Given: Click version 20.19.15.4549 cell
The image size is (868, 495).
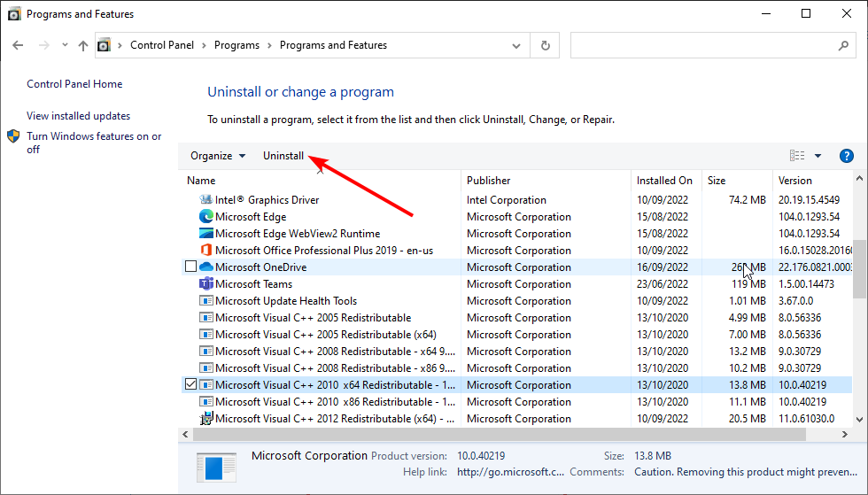Looking at the screenshot, I should pos(810,200).
